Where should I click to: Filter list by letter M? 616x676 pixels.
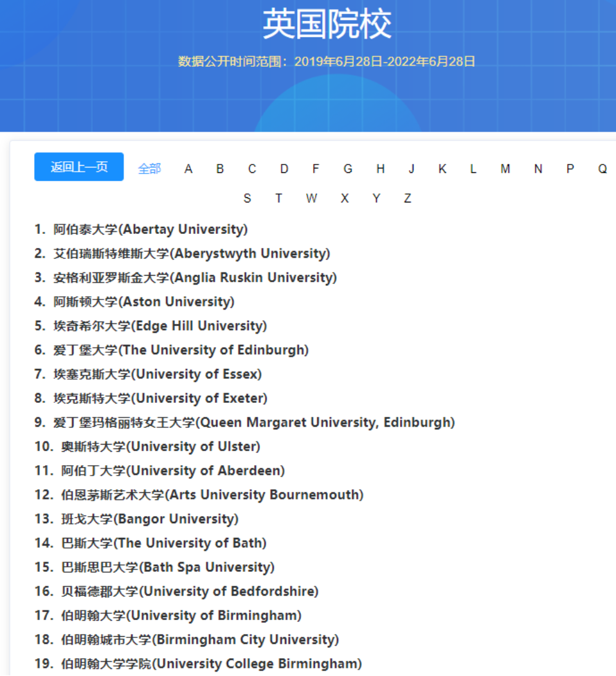pyautogui.click(x=505, y=169)
